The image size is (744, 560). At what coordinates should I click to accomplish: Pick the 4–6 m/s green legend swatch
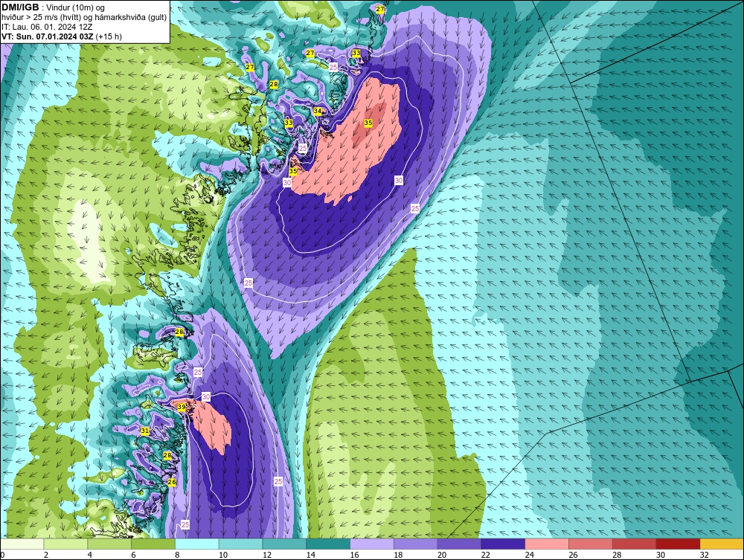click(x=109, y=544)
